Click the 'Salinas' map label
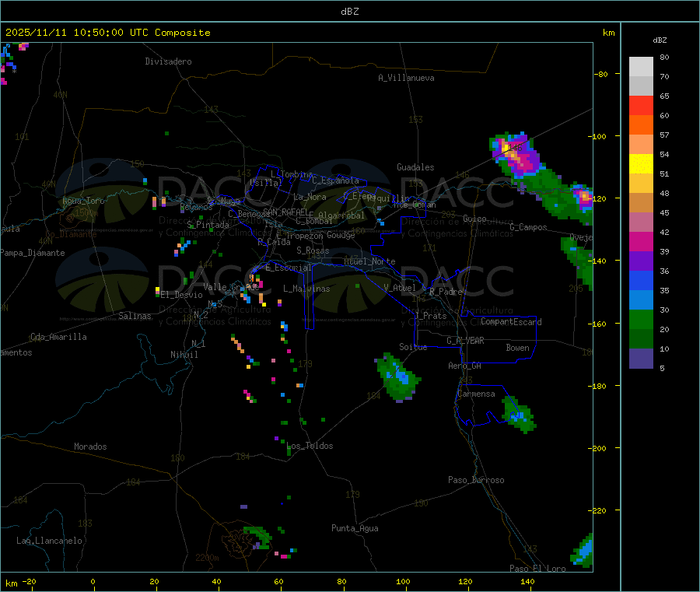 pyautogui.click(x=135, y=316)
